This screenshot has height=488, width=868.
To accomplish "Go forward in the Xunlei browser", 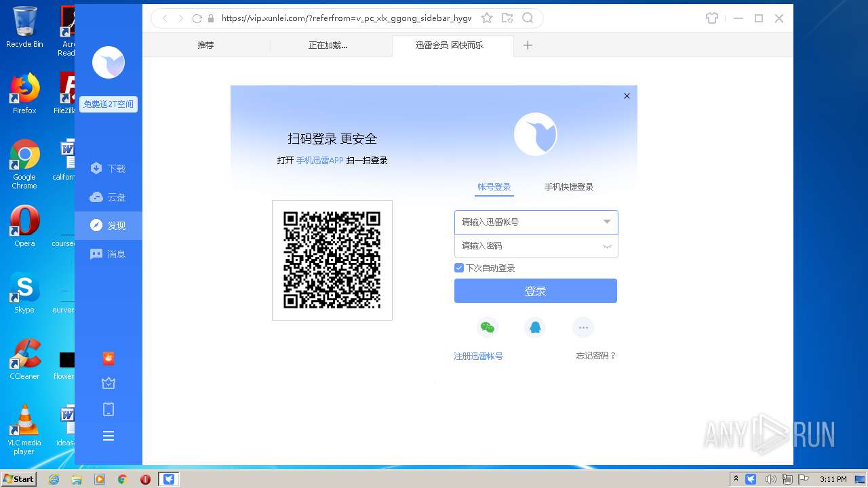I will tap(180, 18).
